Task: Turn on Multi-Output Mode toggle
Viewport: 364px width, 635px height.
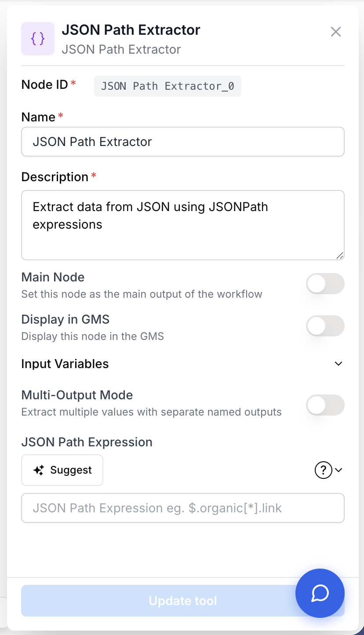Action: pyautogui.click(x=325, y=405)
